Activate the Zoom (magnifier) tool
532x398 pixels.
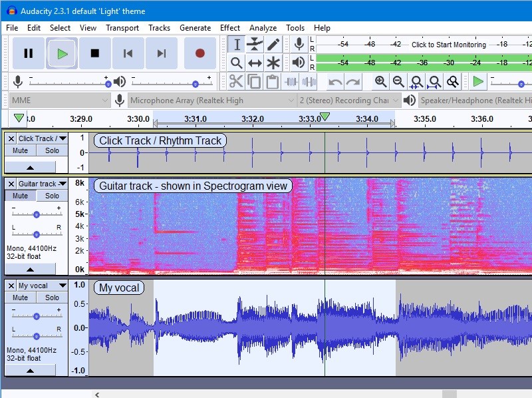[x=237, y=63]
